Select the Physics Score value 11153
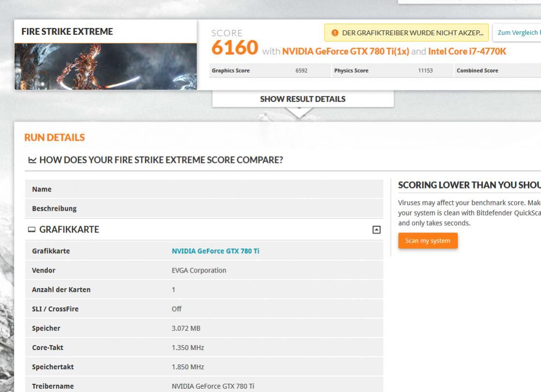The width and height of the screenshot is (541, 392). coord(425,71)
